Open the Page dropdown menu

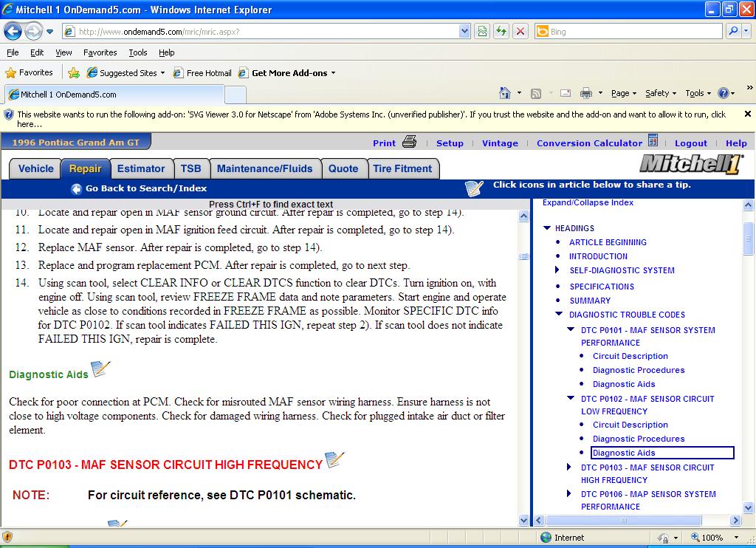click(623, 93)
